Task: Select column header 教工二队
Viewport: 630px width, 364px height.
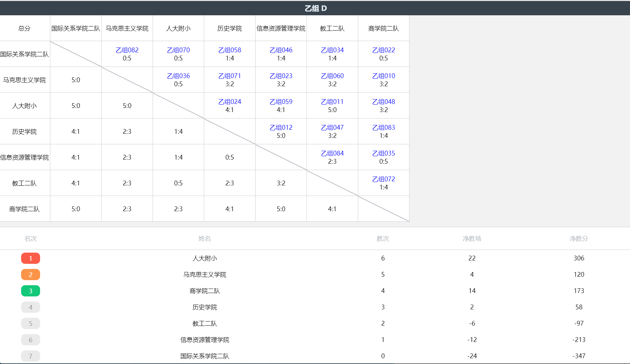Action: coord(332,28)
